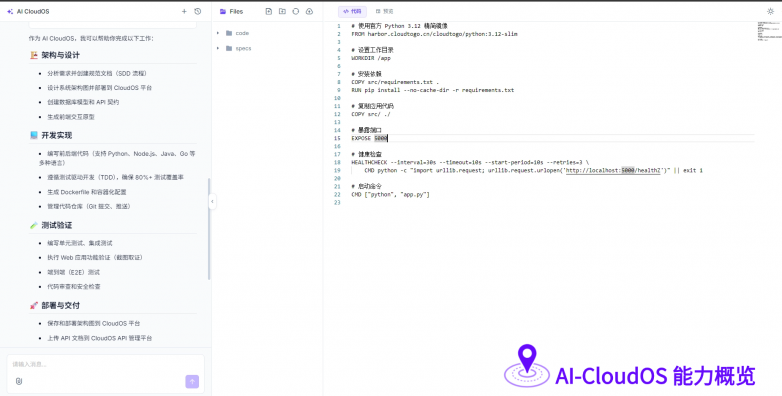This screenshot has height=396, width=782.
Task: Click the bullet 上传 API 文档到 CloudOS API 管理平台
Action: [x=100, y=338]
